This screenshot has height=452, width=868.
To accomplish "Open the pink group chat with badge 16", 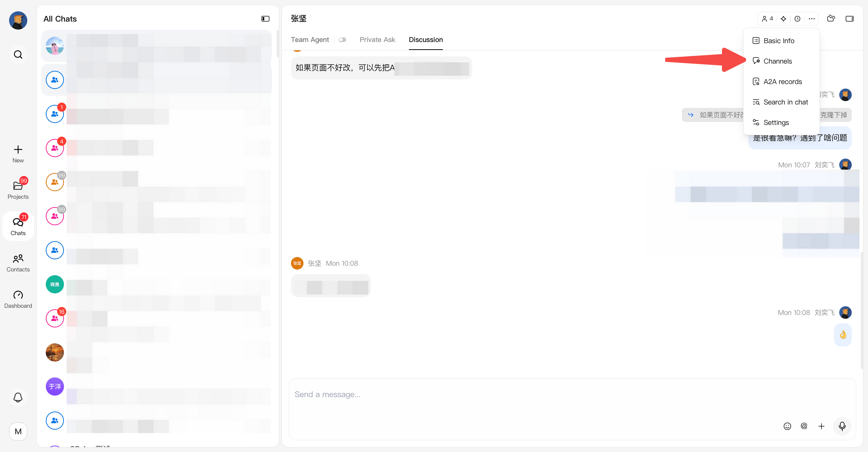I will coord(157,318).
